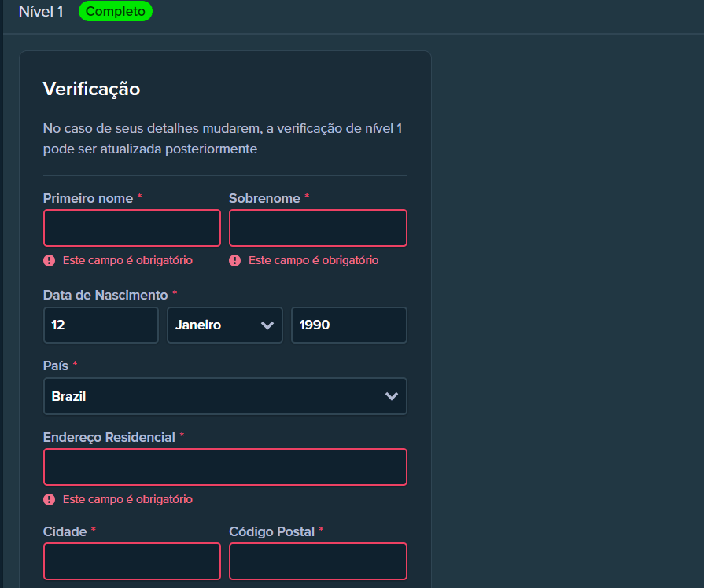Click the error icon under Primeiro nome
The width and height of the screenshot is (704, 588).
(x=50, y=261)
